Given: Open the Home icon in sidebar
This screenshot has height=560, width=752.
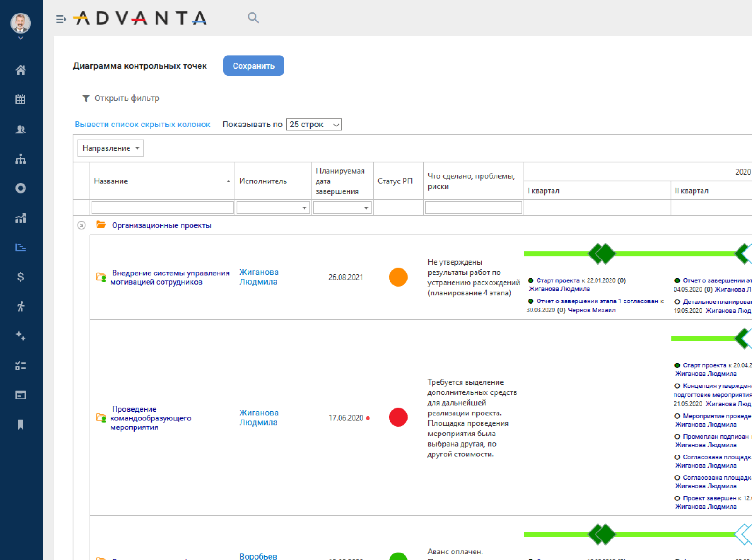Looking at the screenshot, I should (21, 70).
